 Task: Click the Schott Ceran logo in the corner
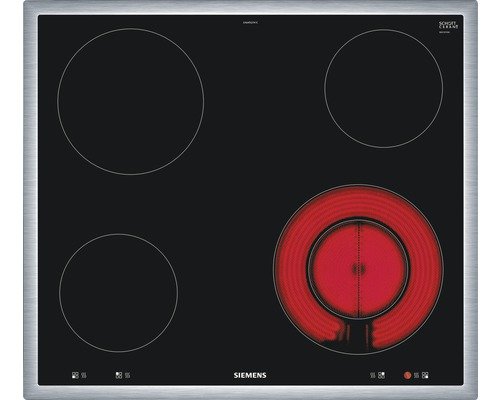click(x=448, y=25)
